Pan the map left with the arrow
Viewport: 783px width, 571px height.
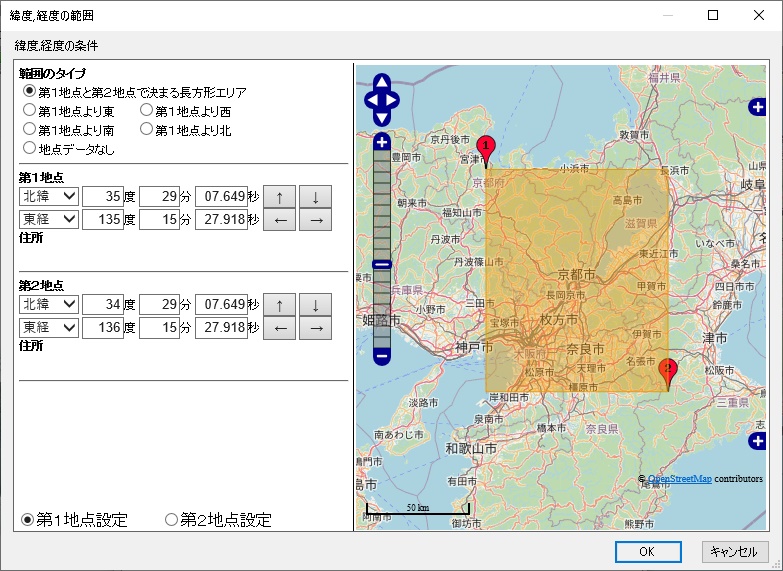[x=370, y=100]
